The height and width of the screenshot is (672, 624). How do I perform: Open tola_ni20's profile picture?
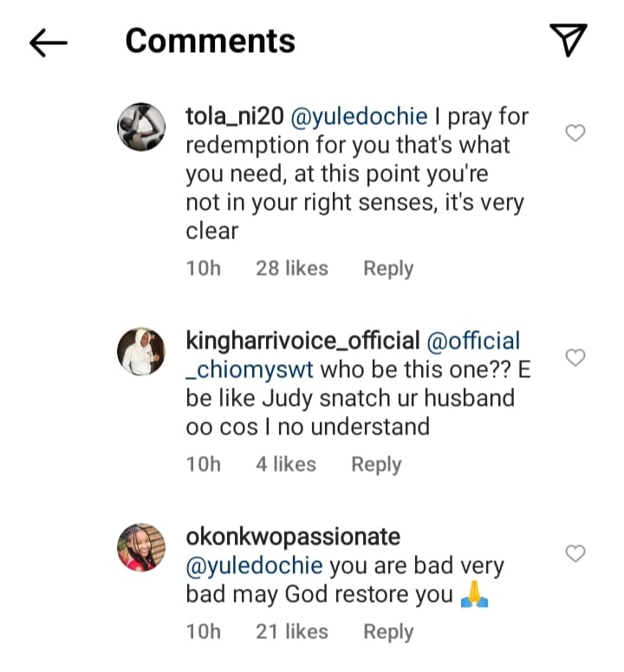140,127
